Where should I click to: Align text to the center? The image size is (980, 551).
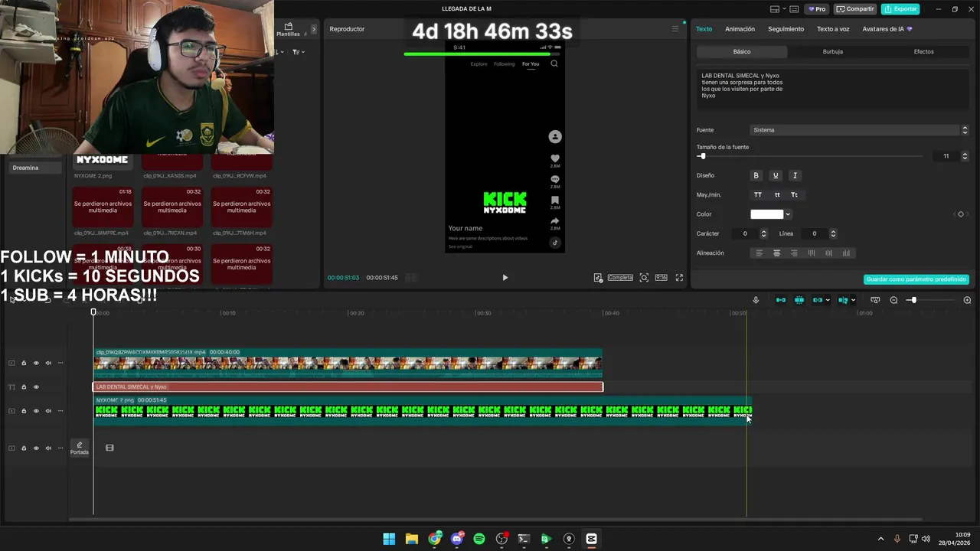coord(776,253)
